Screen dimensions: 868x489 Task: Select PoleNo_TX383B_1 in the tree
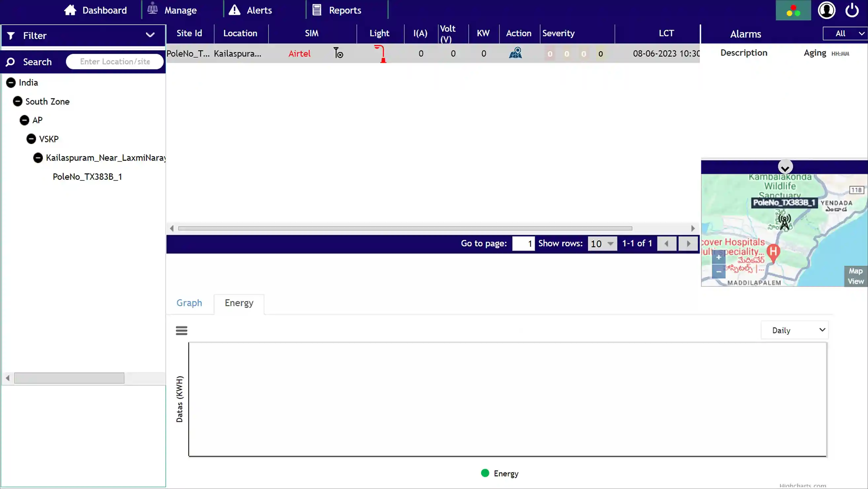pos(87,176)
